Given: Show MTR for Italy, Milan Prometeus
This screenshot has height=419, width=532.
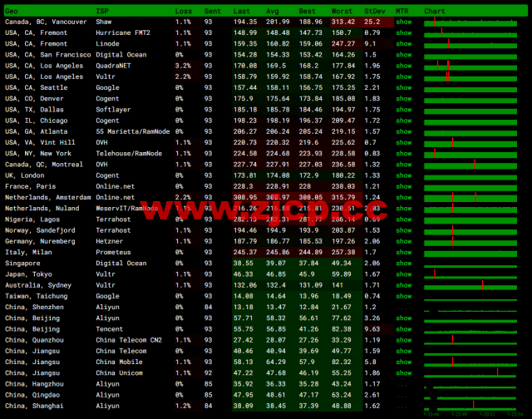Looking at the screenshot, I should pyautogui.click(x=404, y=253).
